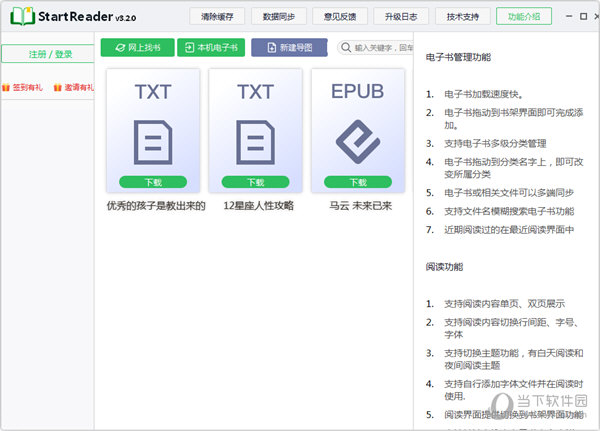Open the 数据同步 menu item
600x431 pixels.
(x=278, y=17)
